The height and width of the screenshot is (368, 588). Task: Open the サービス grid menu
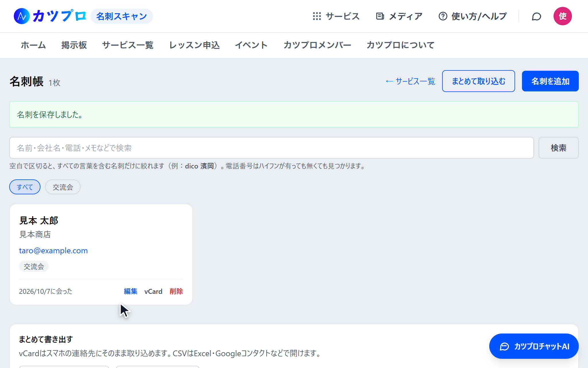click(336, 16)
